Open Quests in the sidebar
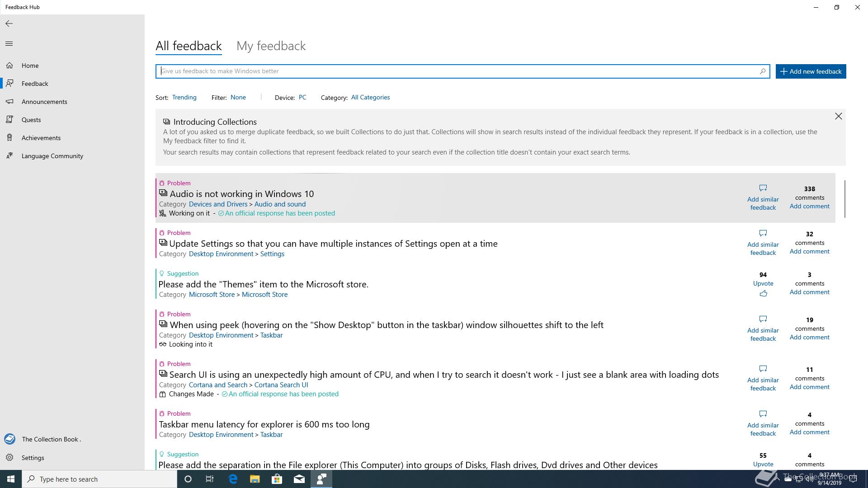Viewport: 868px width, 488px height. pos(72,120)
